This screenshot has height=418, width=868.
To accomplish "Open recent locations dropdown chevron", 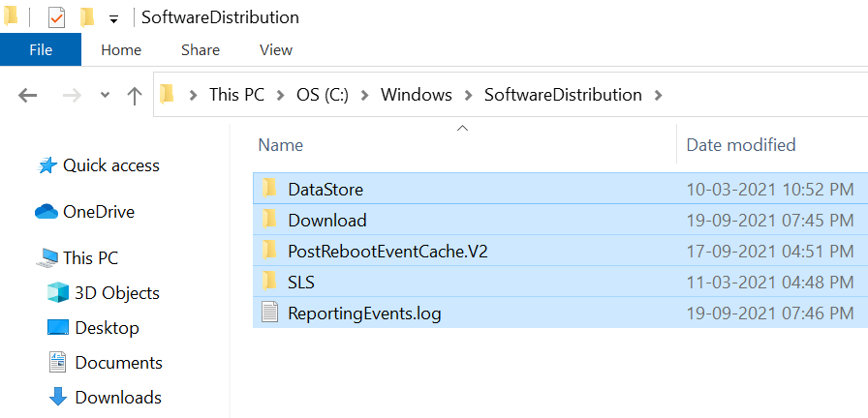I will [x=105, y=96].
